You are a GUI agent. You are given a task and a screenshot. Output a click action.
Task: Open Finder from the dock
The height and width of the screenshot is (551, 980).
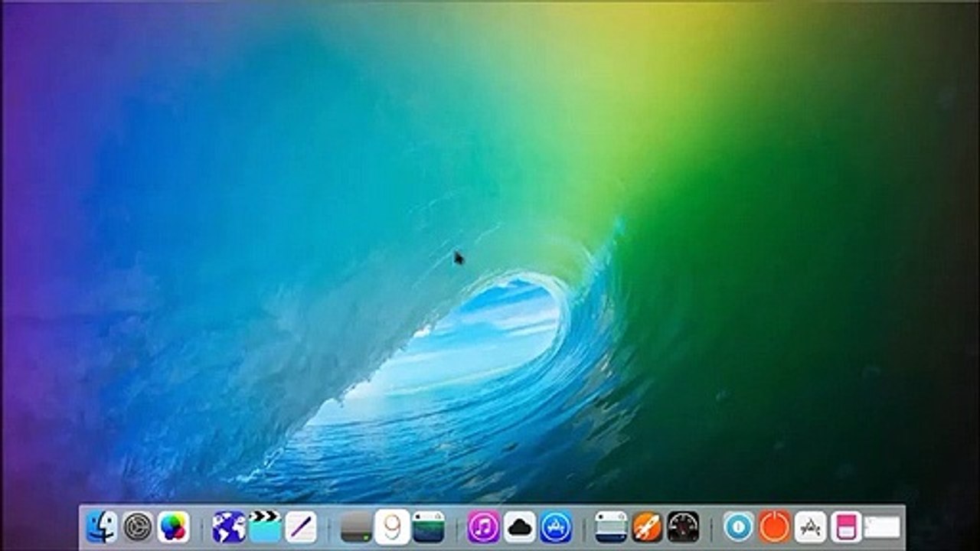pos(102,527)
